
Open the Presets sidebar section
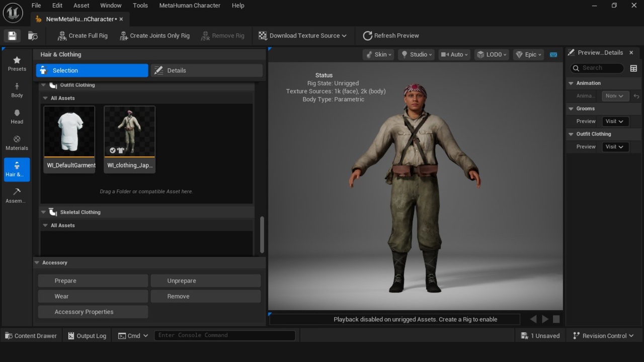point(17,64)
